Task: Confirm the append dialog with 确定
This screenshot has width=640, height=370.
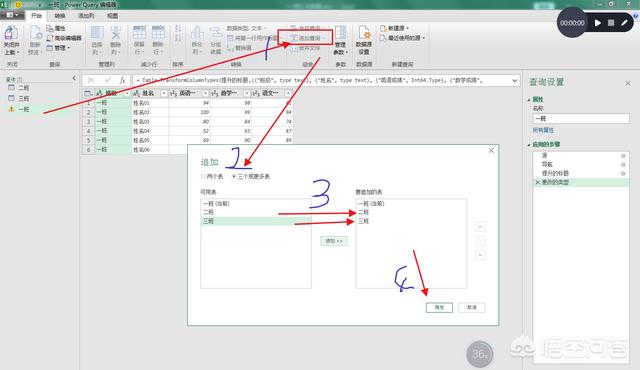Action: click(x=439, y=308)
